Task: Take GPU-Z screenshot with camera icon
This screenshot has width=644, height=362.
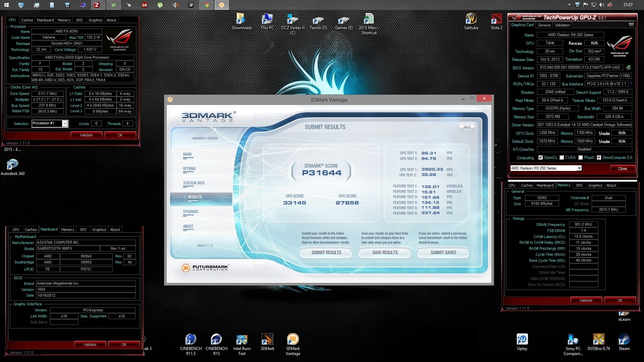Action: [631, 24]
